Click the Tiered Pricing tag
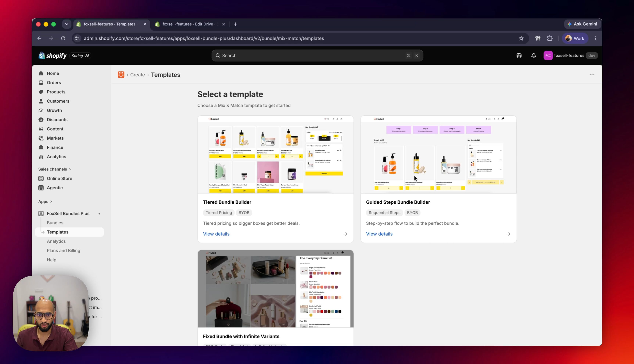The width and height of the screenshot is (634, 364). click(219, 212)
